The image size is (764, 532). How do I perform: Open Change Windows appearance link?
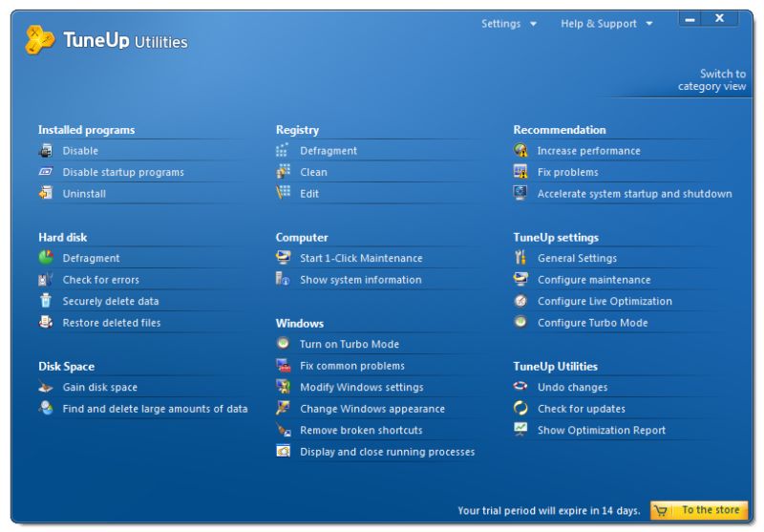(x=372, y=409)
